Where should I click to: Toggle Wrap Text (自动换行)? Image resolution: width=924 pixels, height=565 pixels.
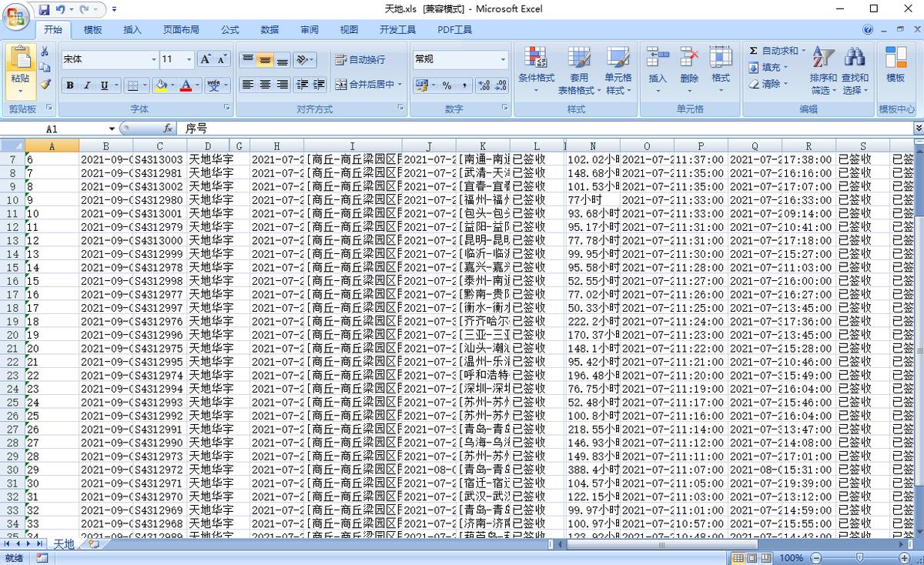pos(360,59)
